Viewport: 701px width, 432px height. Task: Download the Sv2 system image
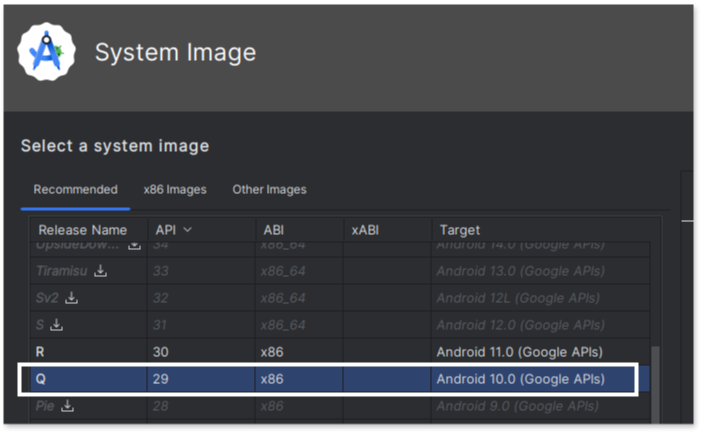coord(72,298)
